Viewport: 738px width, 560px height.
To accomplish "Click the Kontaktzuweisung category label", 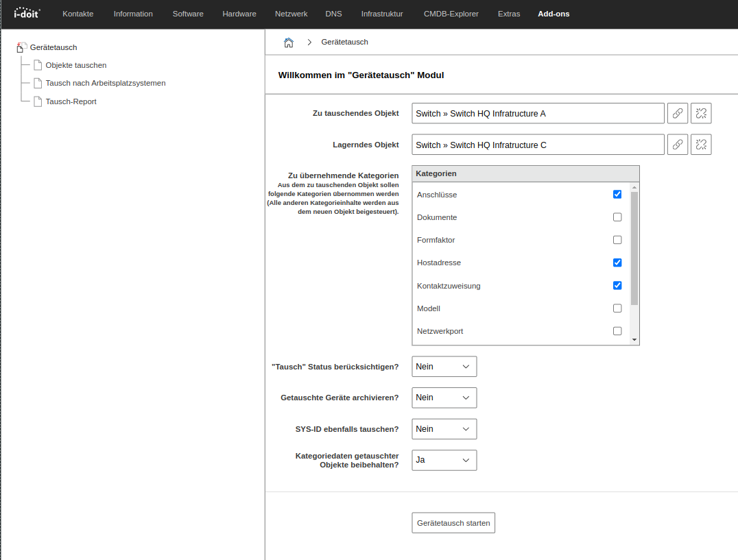I will [x=449, y=286].
